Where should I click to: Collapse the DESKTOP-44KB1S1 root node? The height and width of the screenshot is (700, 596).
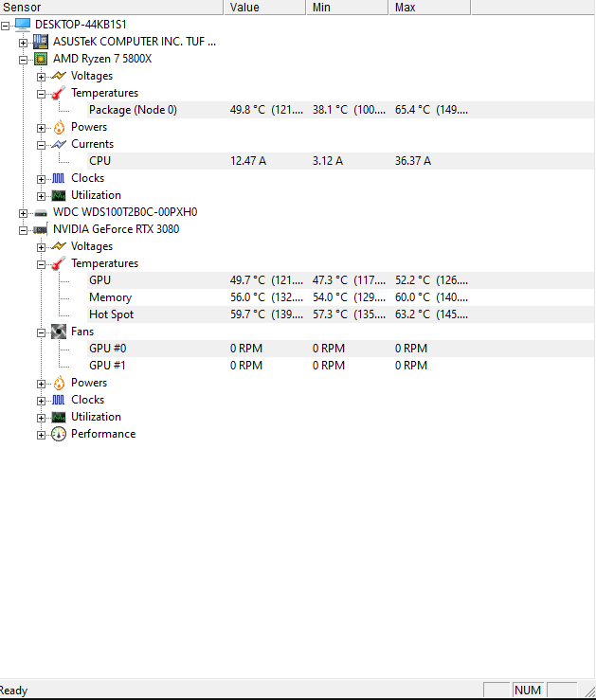point(5,26)
